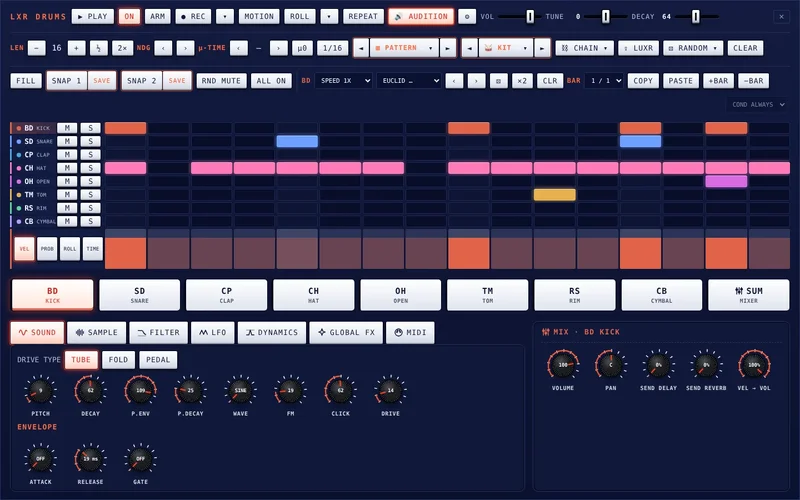Select next kit with right arrow

[x=542, y=48]
